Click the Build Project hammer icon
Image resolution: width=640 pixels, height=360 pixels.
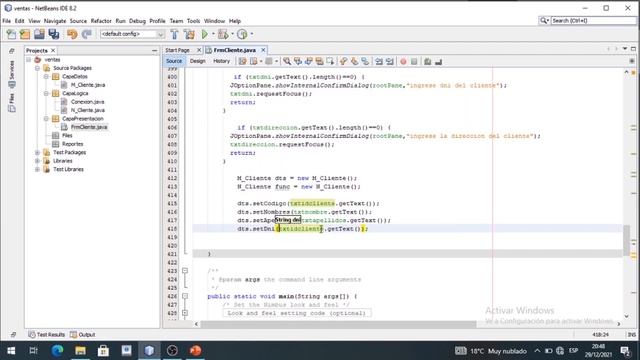(x=175, y=34)
